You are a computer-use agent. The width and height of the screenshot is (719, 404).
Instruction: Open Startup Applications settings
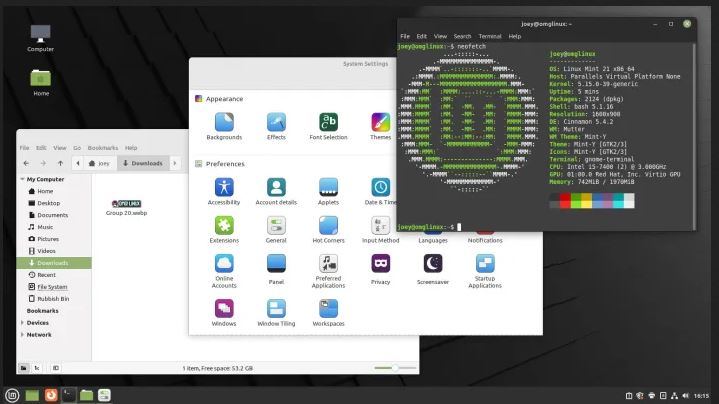(485, 271)
